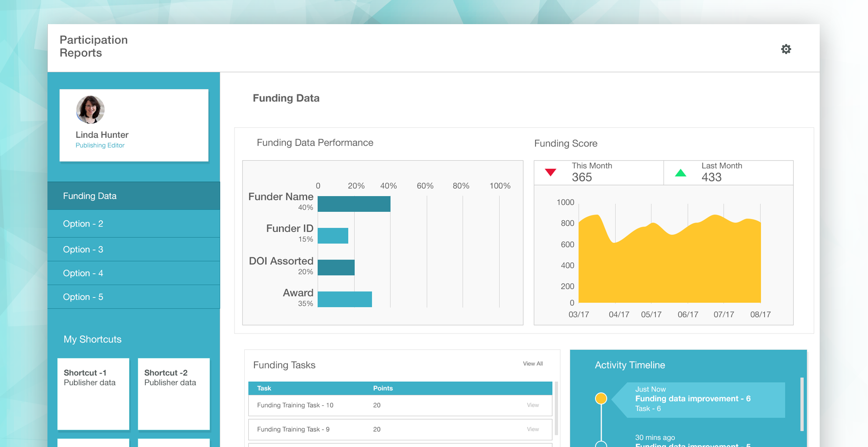
Task: Open the Shortcut -2 Publisher data card
Action: (174, 393)
